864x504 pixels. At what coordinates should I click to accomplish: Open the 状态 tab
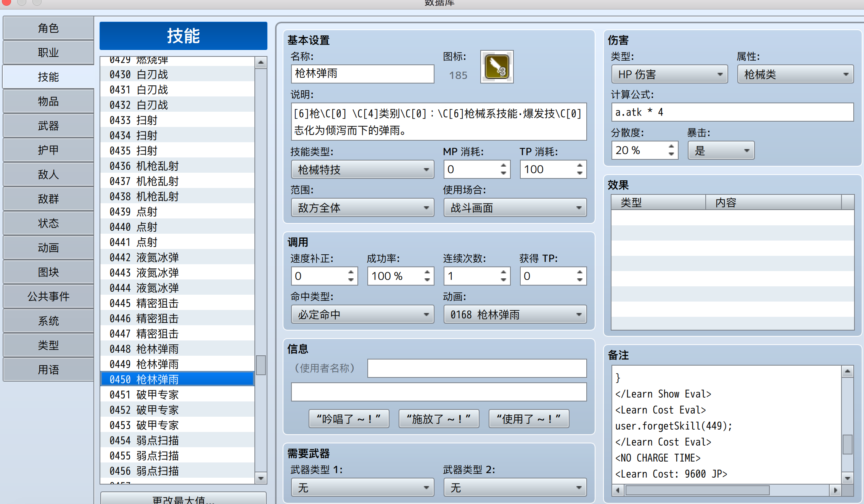click(48, 223)
